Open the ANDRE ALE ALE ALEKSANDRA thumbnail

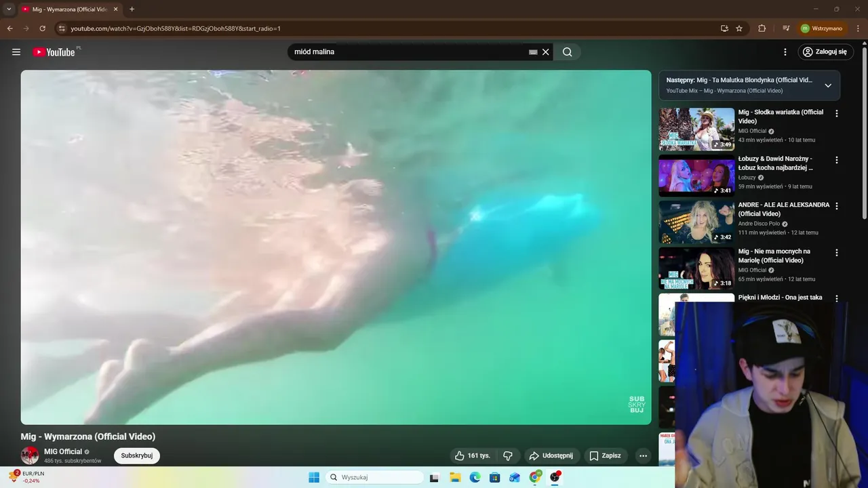(x=696, y=222)
